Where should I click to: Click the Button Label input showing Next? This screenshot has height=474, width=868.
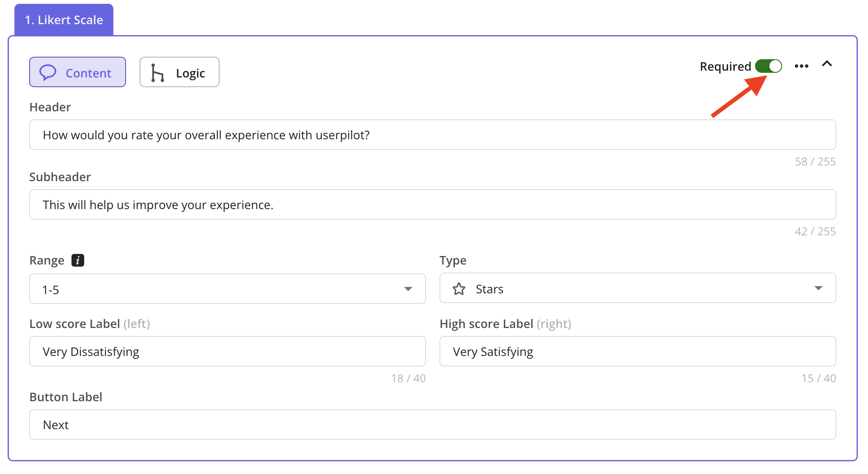[x=432, y=425]
